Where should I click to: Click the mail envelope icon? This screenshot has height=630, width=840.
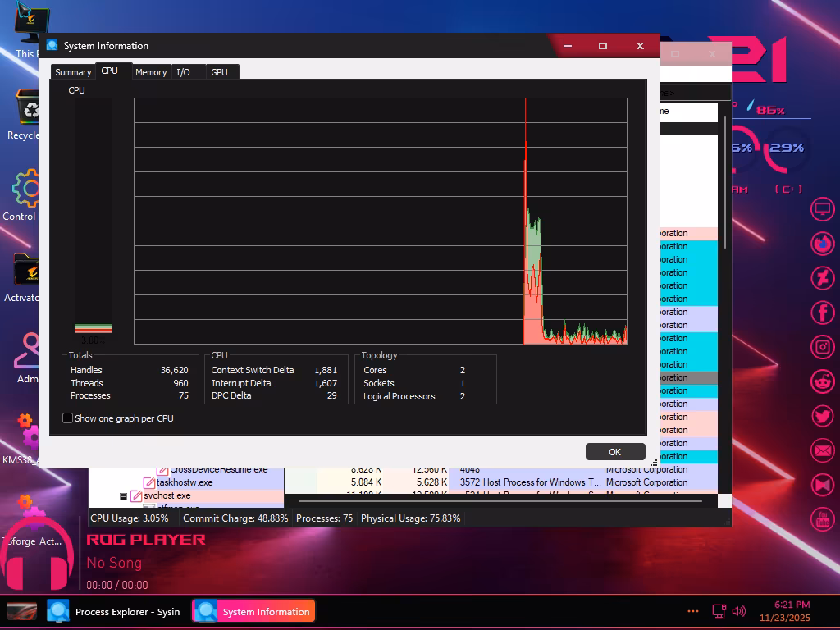tap(822, 450)
